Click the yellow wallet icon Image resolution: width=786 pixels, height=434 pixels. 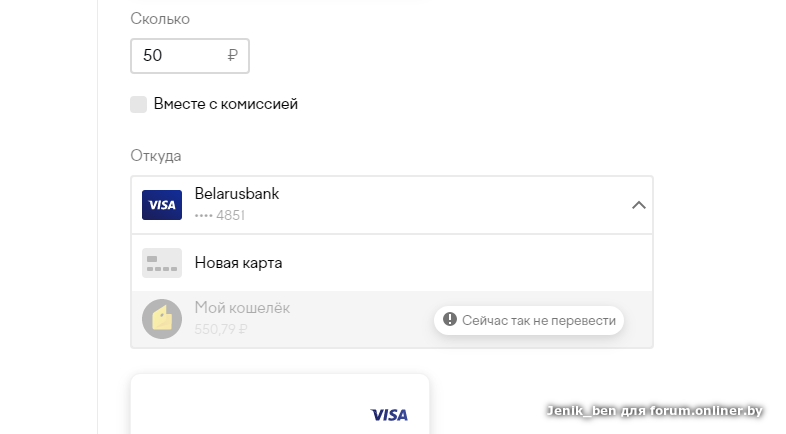click(x=162, y=318)
